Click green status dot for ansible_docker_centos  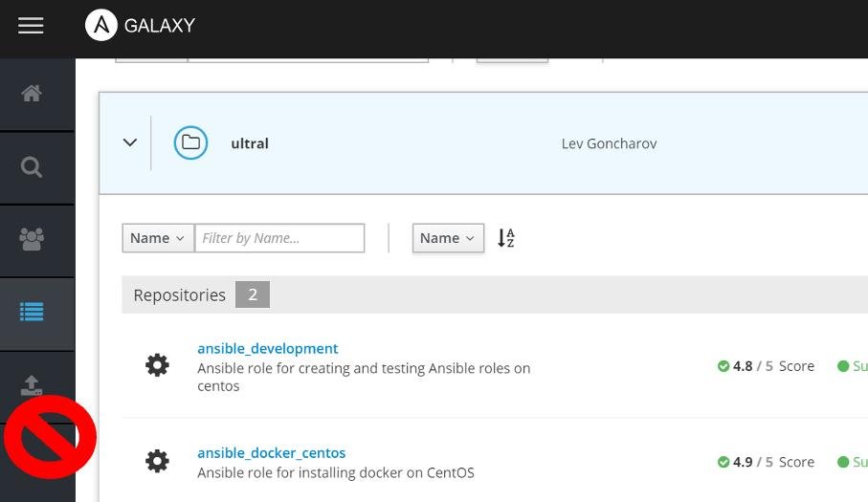pyautogui.click(x=843, y=462)
